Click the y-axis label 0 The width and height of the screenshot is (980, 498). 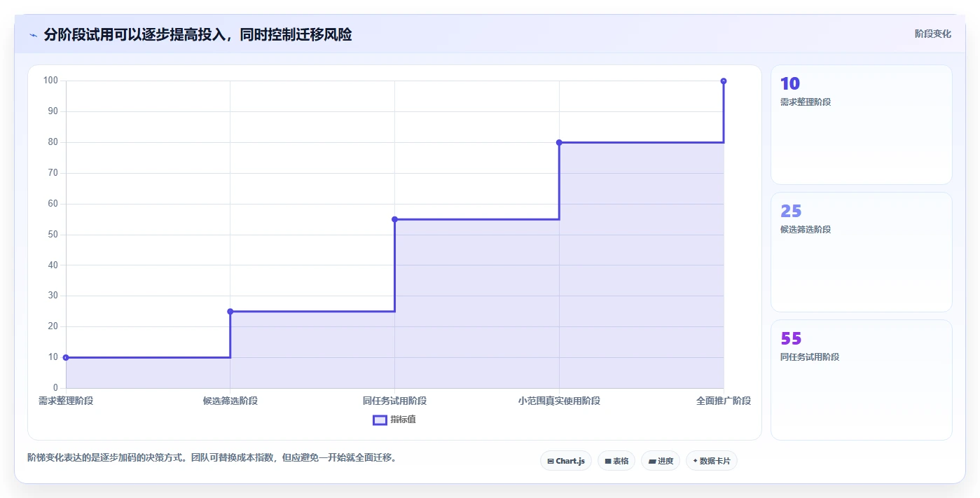55,388
